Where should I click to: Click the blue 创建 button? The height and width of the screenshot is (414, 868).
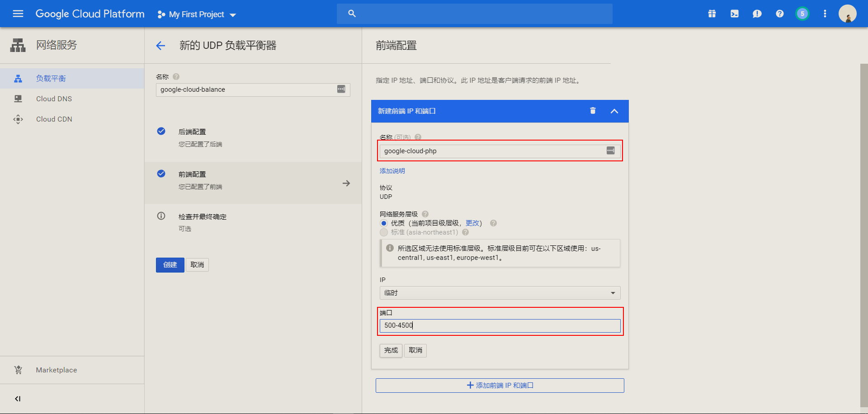(x=170, y=265)
